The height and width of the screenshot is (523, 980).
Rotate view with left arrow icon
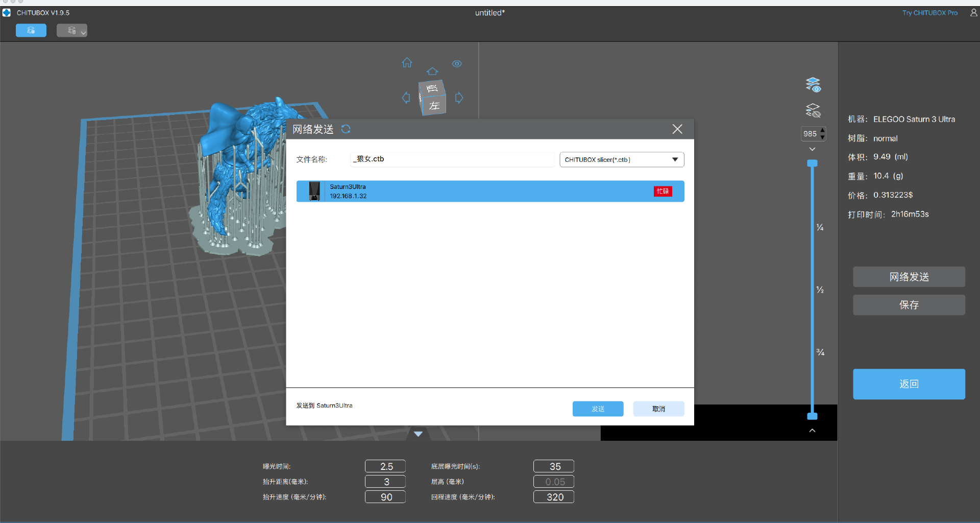tap(406, 98)
